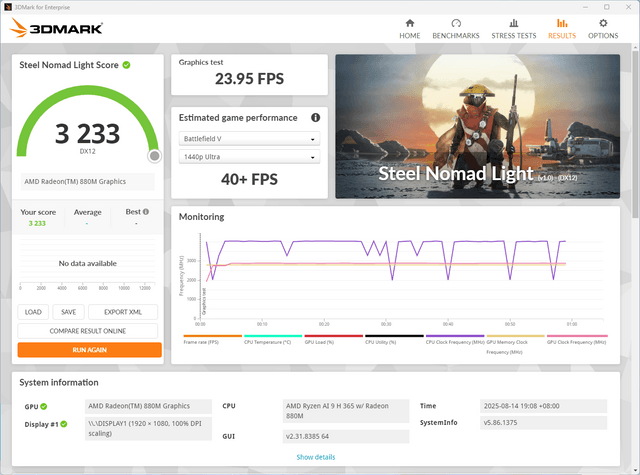Viewport: 640px width, 475px height.
Task: Minimize the 3DMark window
Action: (585, 7)
